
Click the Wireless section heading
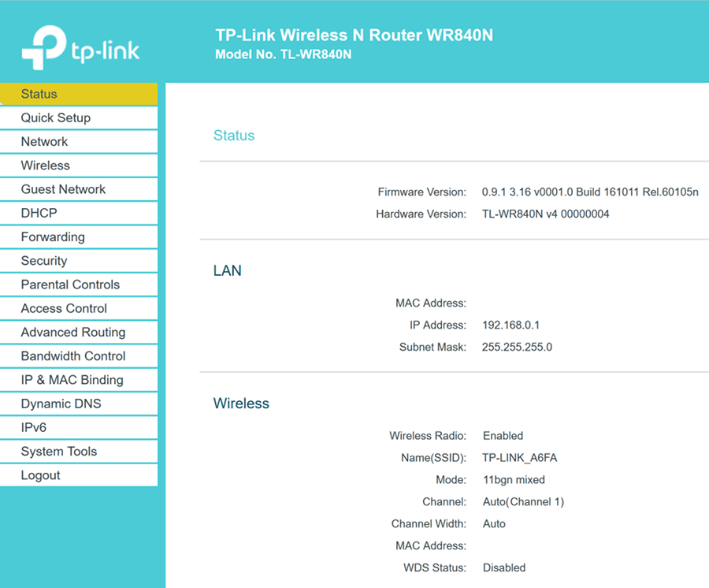(241, 403)
